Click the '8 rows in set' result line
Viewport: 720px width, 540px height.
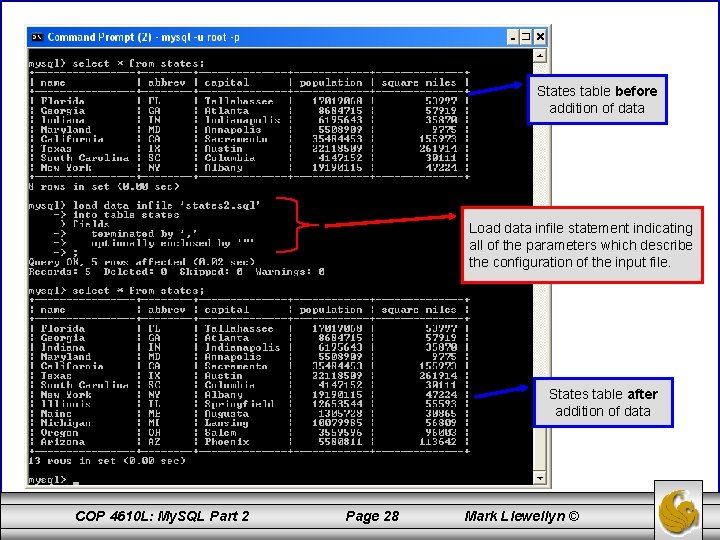tap(104, 187)
